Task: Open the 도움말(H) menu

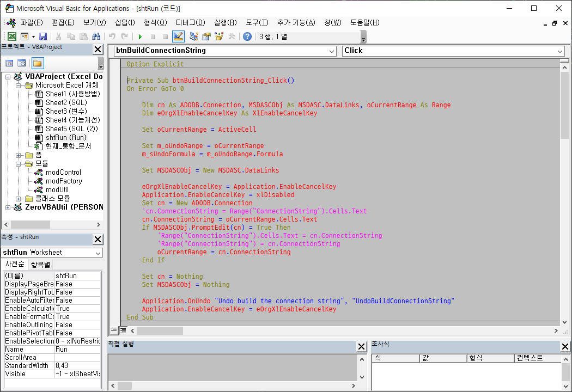Action: pyautogui.click(x=364, y=23)
